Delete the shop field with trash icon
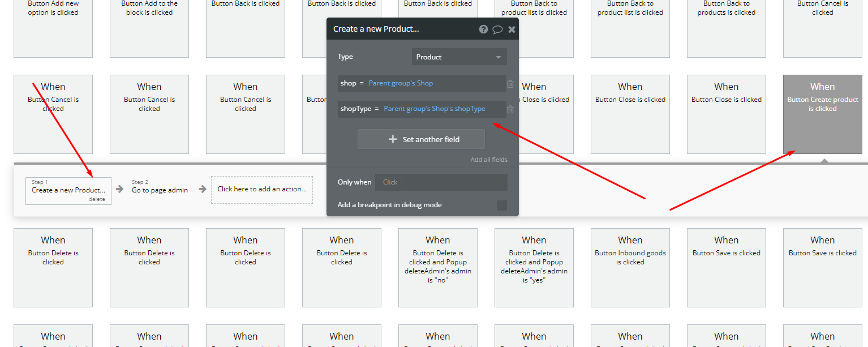This screenshot has height=347, width=868. click(x=510, y=84)
